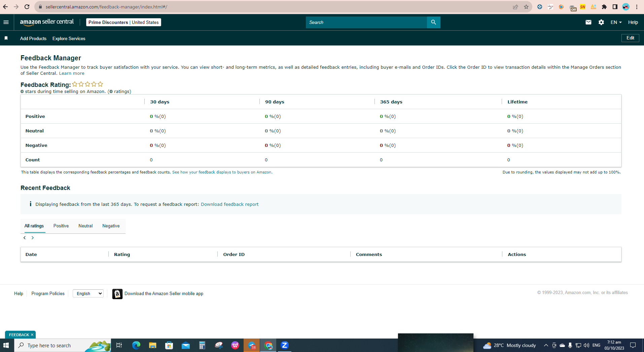Follow the Learn more link

(72, 73)
